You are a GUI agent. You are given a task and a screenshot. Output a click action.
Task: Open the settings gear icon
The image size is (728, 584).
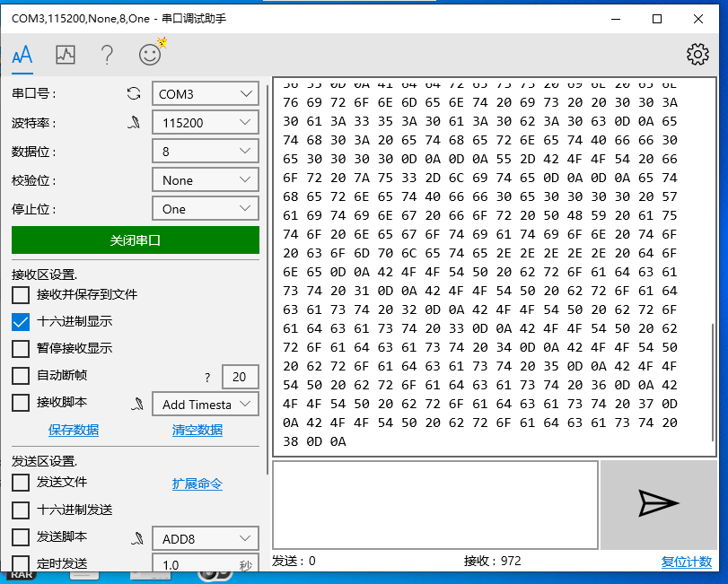[697, 54]
